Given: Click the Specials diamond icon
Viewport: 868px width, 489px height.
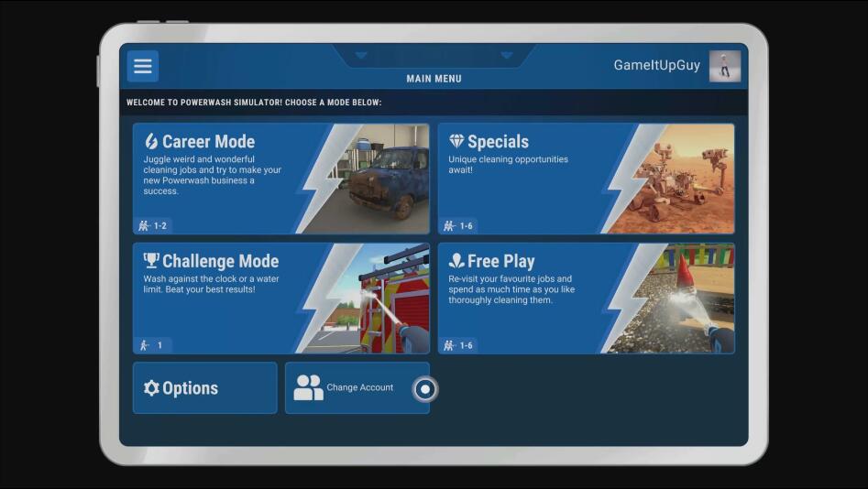Looking at the screenshot, I should (x=456, y=141).
